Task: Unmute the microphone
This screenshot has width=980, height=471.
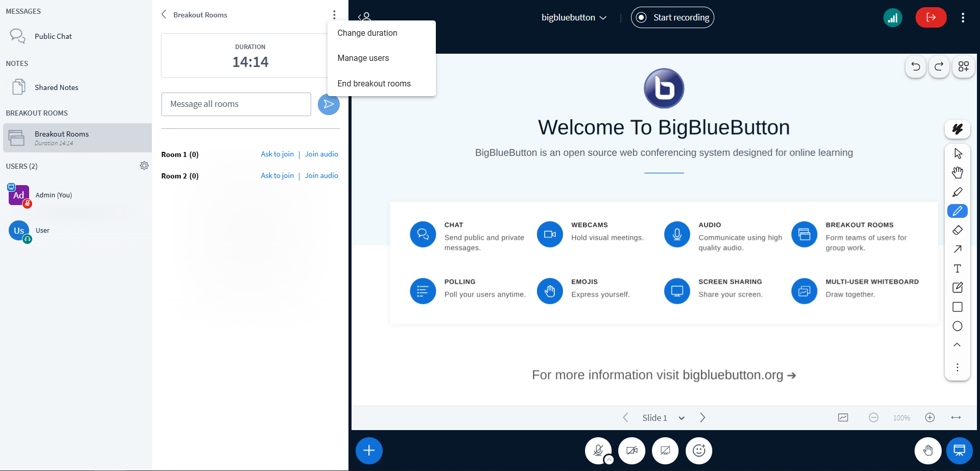Action: pos(598,451)
